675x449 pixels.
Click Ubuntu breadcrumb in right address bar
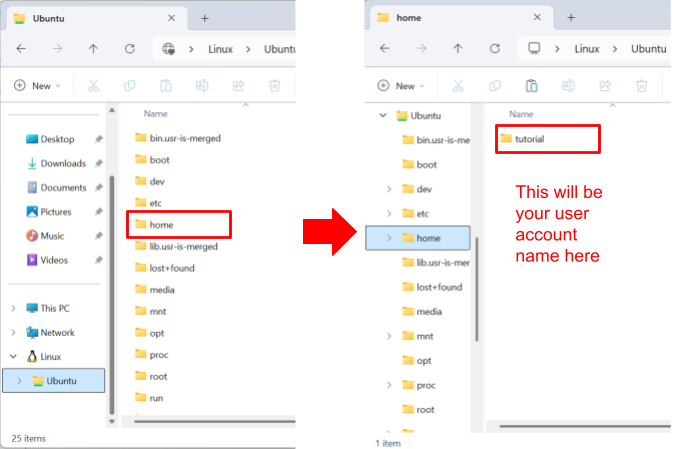coord(649,49)
